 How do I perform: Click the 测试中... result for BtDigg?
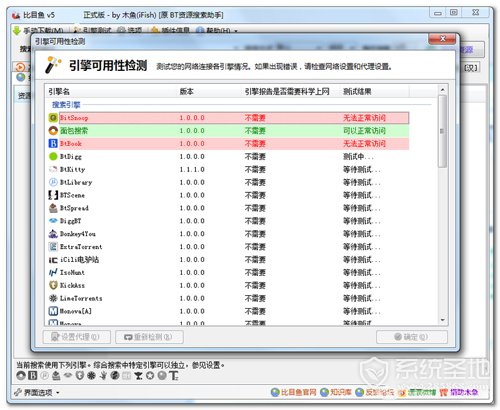coord(358,156)
